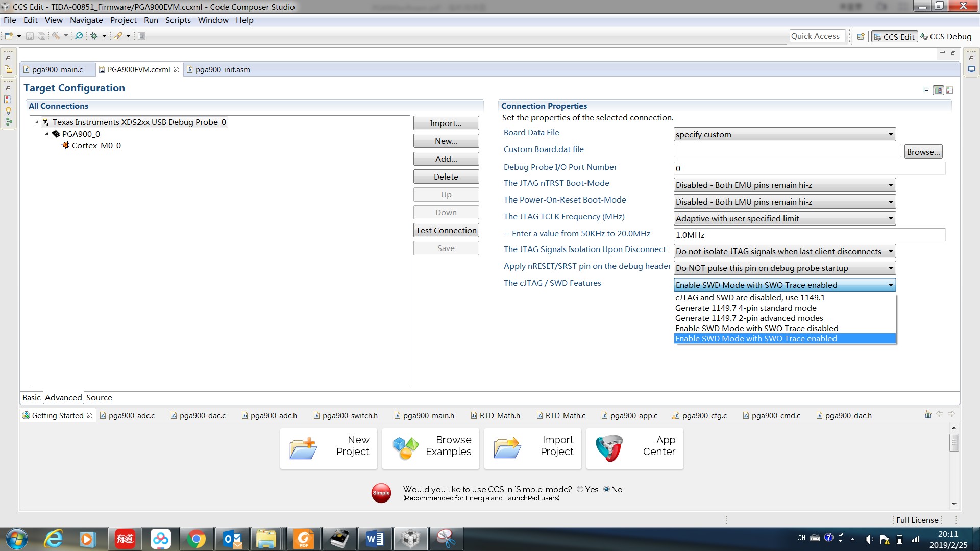The height and width of the screenshot is (551, 980).
Task: Select 'cJTAG and SWD are disabled, use 1149.1'
Action: point(785,298)
